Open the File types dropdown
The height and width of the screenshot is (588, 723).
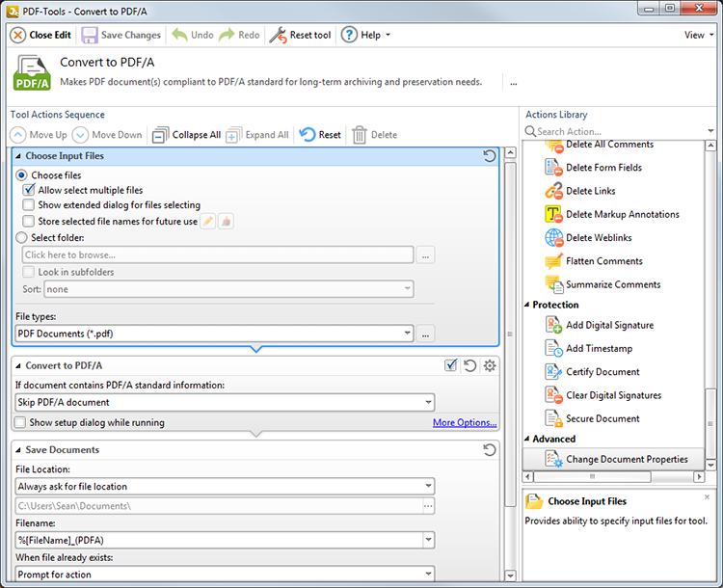coord(214,334)
